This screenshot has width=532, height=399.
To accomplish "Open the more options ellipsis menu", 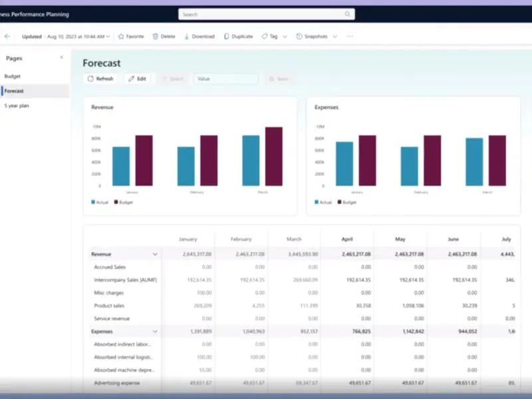I will (x=350, y=37).
